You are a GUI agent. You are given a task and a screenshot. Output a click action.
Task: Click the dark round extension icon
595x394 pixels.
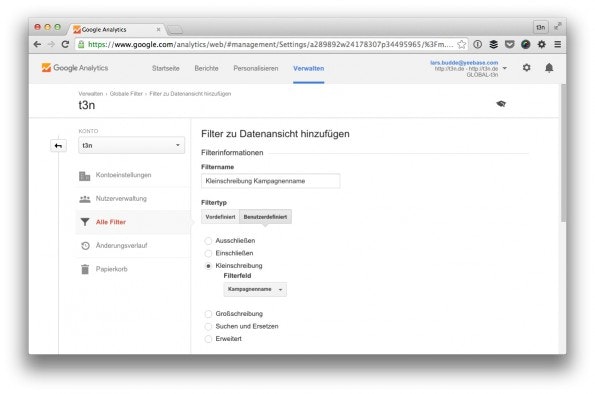(x=525, y=44)
